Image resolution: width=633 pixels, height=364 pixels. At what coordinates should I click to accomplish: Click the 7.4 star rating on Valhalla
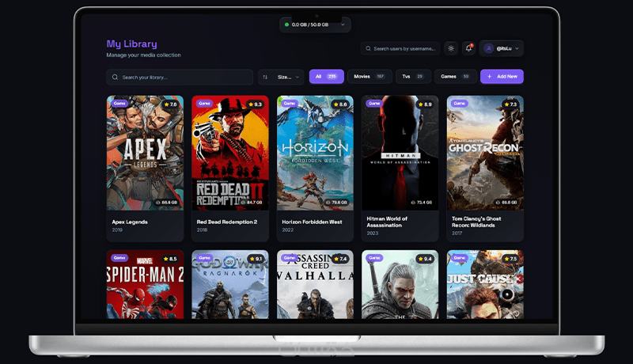pos(340,259)
